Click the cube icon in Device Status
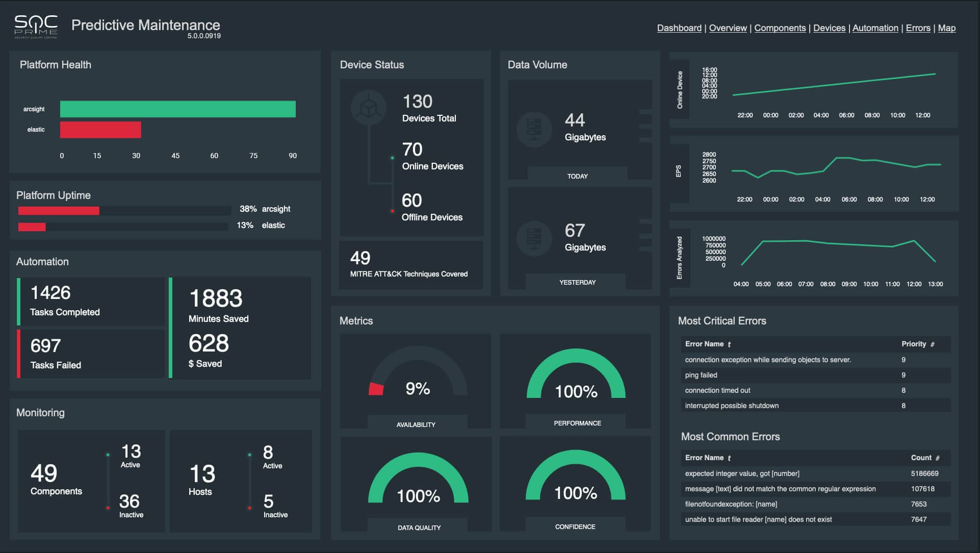980x553 pixels. pyautogui.click(x=369, y=108)
